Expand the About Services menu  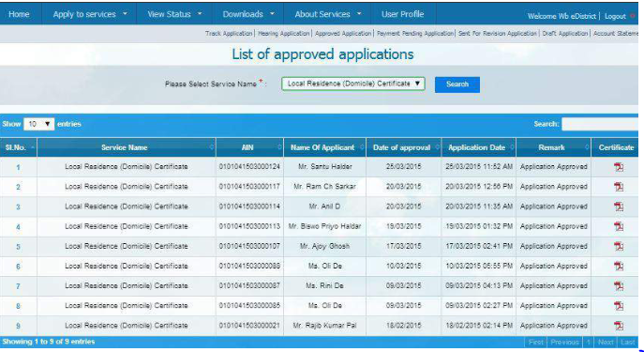327,14
